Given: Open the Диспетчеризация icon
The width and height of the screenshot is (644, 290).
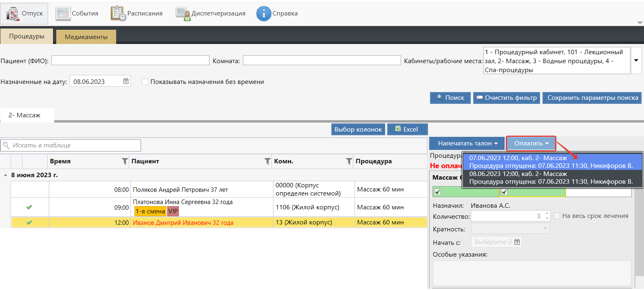Looking at the screenshot, I should (x=183, y=13).
